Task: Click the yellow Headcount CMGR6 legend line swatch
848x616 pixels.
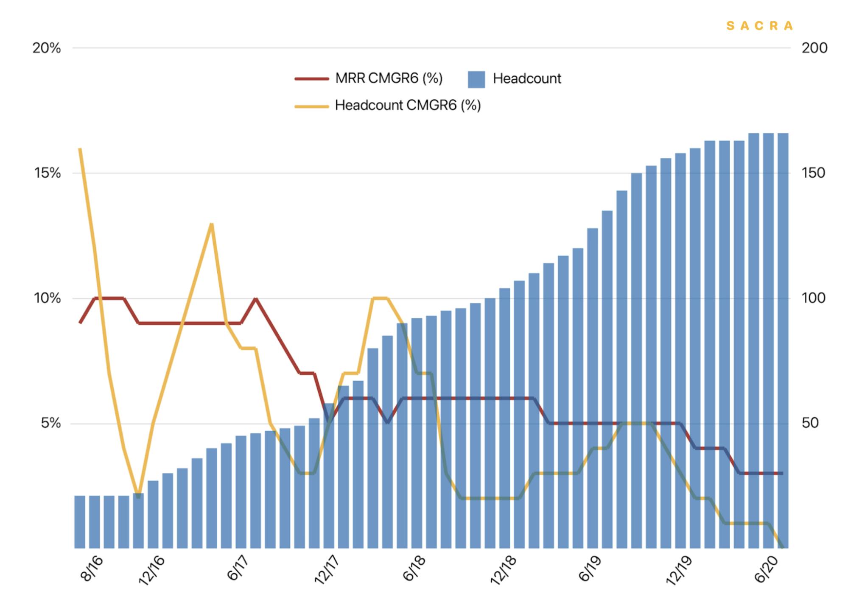Action: [312, 106]
